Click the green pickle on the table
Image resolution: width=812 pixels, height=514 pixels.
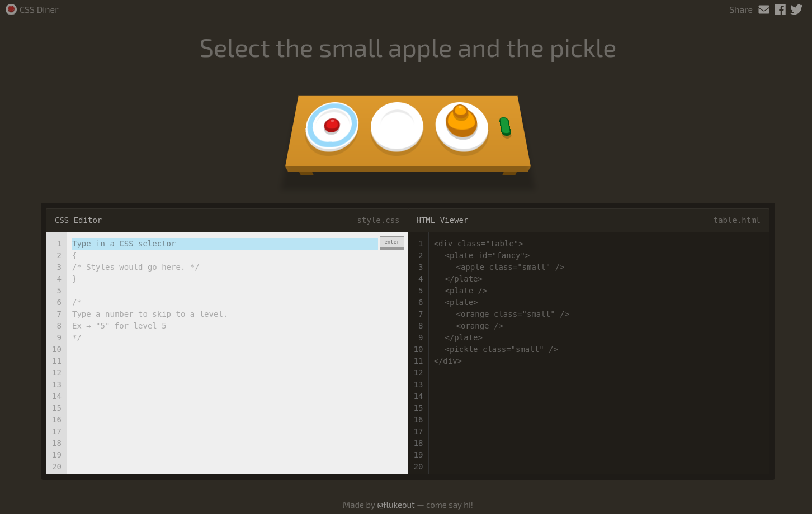tap(505, 126)
